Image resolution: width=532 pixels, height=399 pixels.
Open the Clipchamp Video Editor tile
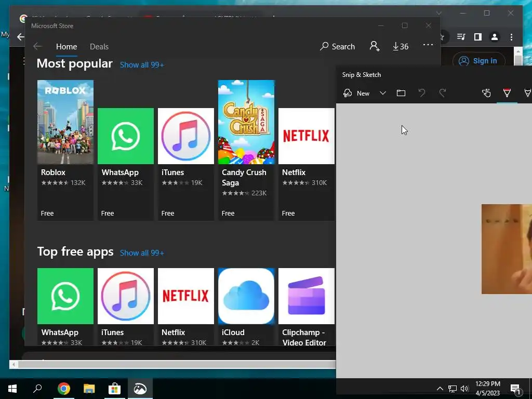[x=307, y=307]
